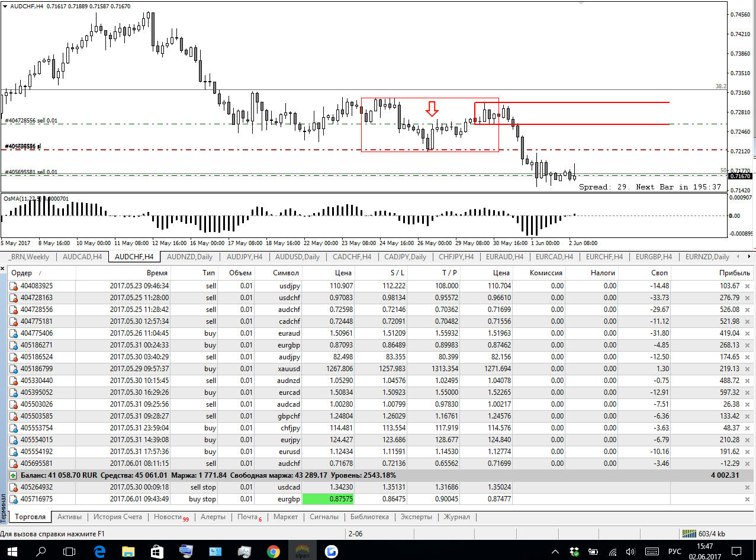This screenshot has height=560, width=756.
Task: Switch to the AUDNZD,Daily chart tab
Action: click(x=190, y=257)
